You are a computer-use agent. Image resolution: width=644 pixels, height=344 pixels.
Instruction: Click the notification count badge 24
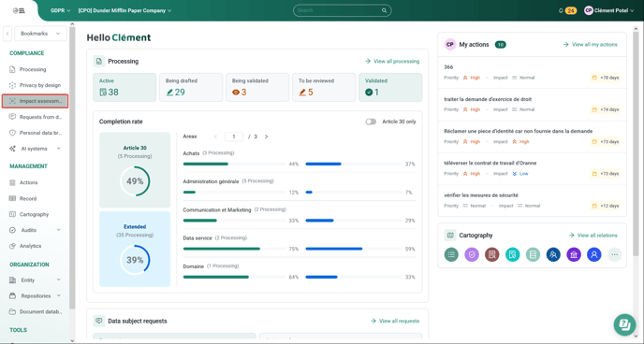click(x=570, y=10)
